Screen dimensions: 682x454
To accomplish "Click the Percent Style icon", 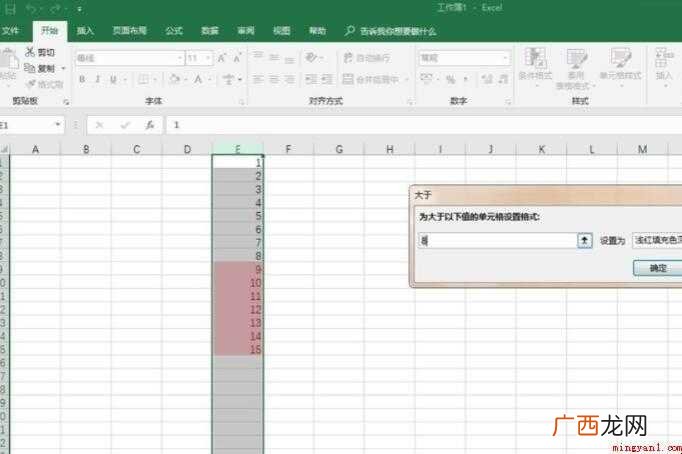I will click(x=451, y=79).
